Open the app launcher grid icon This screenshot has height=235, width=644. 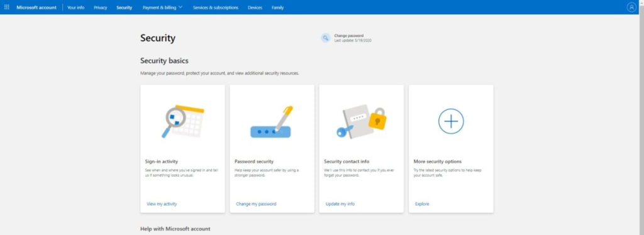6,8
